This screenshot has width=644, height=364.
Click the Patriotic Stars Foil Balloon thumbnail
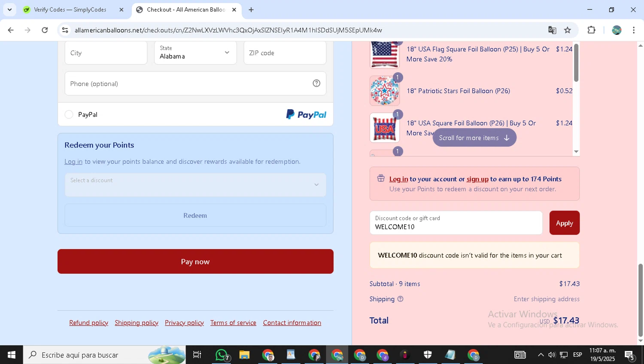pyautogui.click(x=385, y=91)
